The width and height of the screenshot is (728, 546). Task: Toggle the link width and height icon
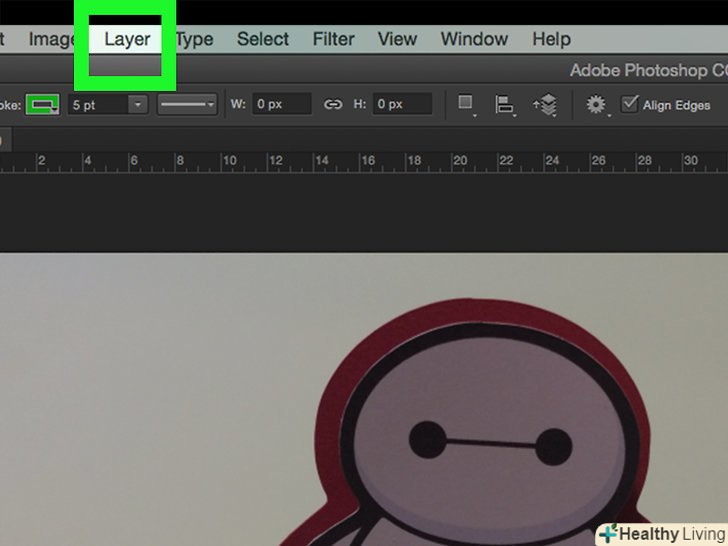[332, 104]
